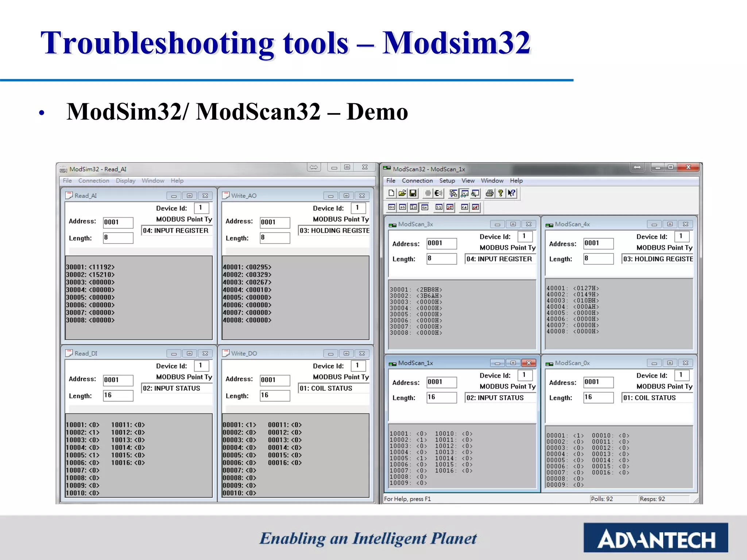Select register row 30001: <11192> in Read_AI

point(90,267)
